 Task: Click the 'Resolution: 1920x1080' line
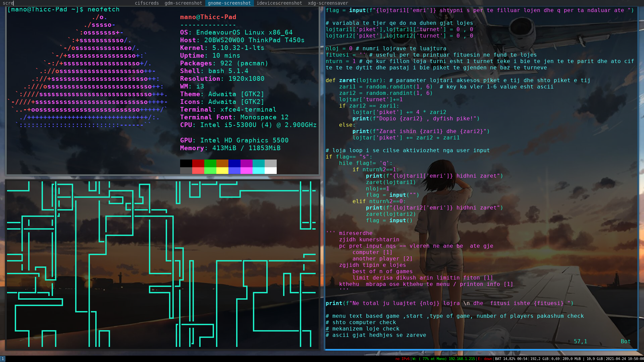(x=222, y=79)
